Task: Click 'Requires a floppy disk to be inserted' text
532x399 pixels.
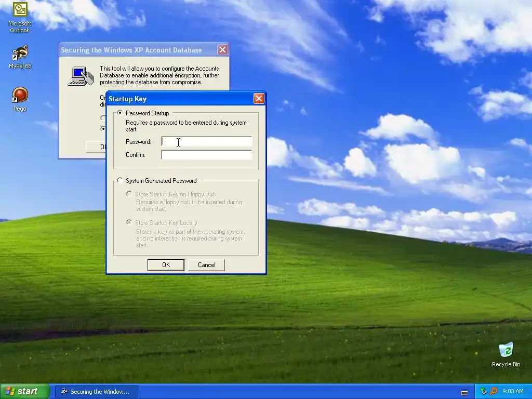Action: (189, 205)
